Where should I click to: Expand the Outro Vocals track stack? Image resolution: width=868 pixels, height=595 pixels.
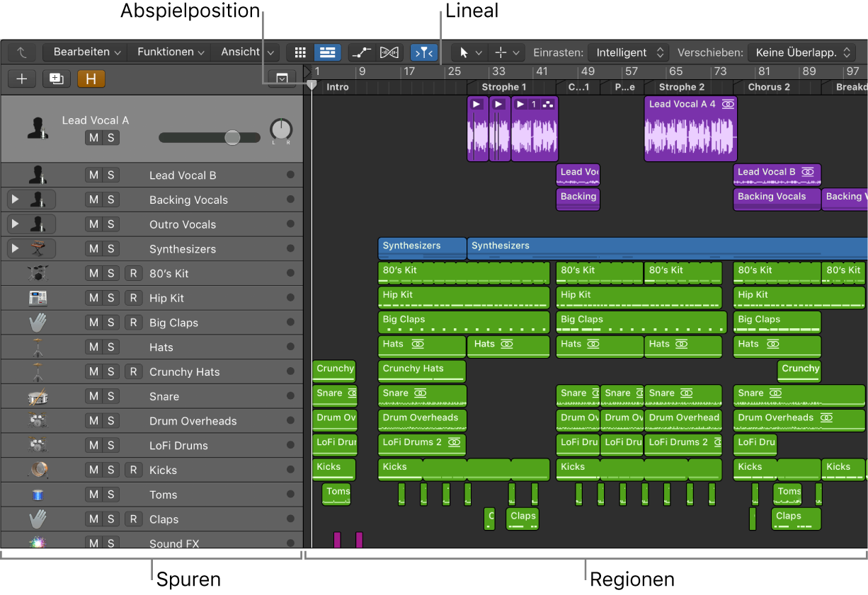coord(15,224)
